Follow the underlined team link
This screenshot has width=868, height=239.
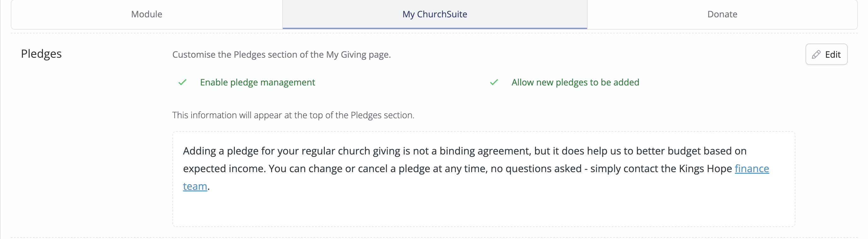(x=195, y=186)
